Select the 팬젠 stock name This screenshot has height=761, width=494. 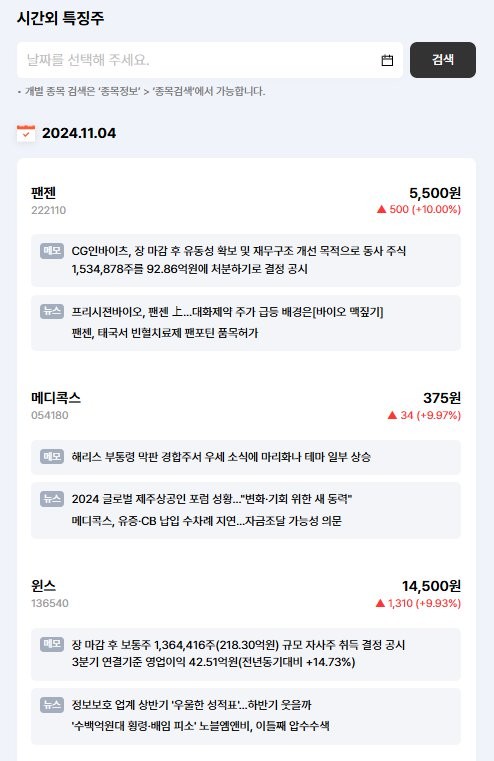[x=44, y=193]
